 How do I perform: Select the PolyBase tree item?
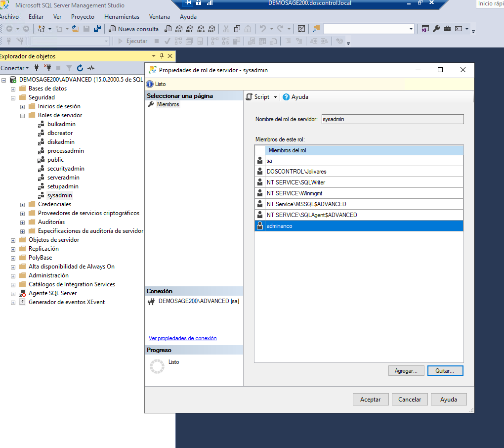pos(40,258)
